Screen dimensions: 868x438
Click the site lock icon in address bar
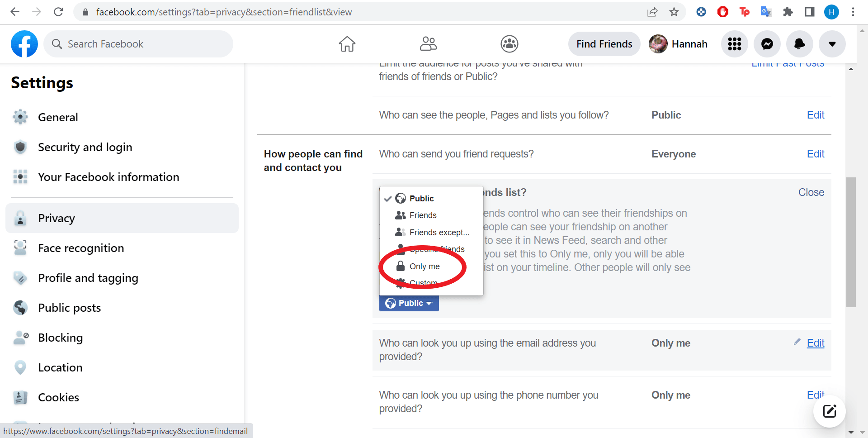tap(85, 12)
